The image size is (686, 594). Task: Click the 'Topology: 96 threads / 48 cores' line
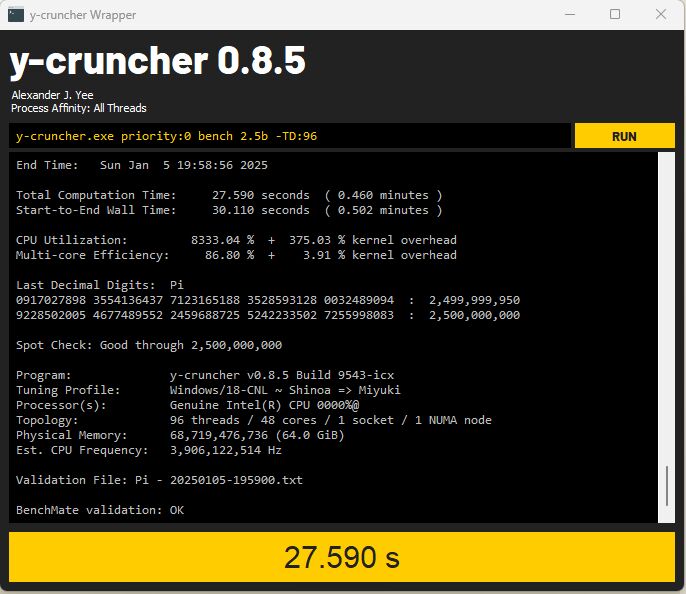coord(254,420)
